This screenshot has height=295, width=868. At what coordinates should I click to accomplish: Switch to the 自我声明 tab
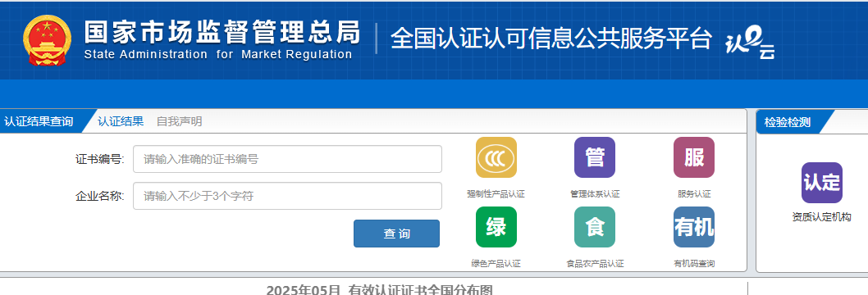[180, 121]
